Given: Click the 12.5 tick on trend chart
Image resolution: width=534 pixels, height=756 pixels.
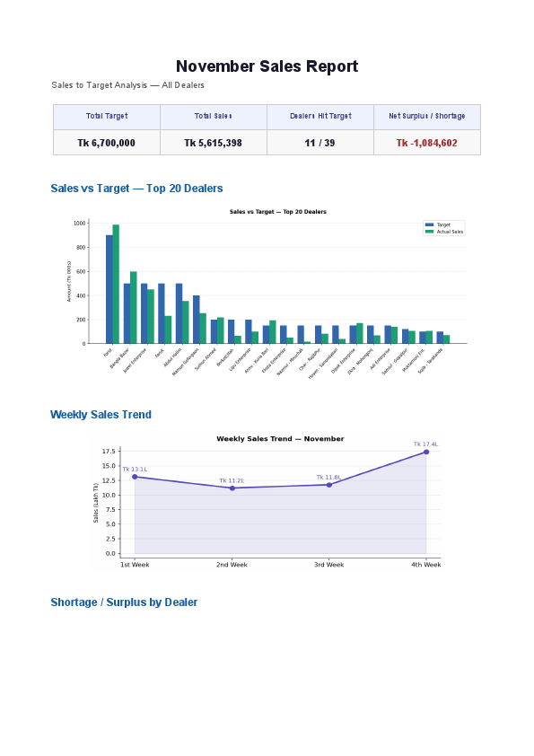Looking at the screenshot, I should [109, 480].
